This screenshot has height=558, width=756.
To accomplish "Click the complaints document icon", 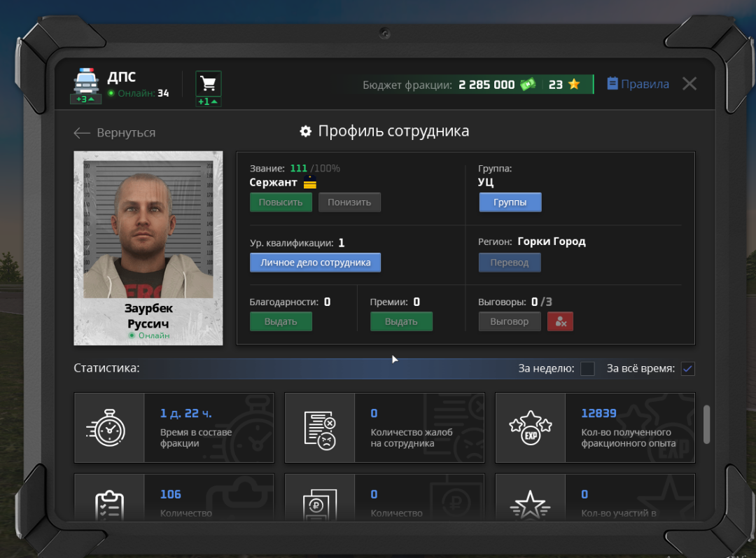I will pos(320,428).
